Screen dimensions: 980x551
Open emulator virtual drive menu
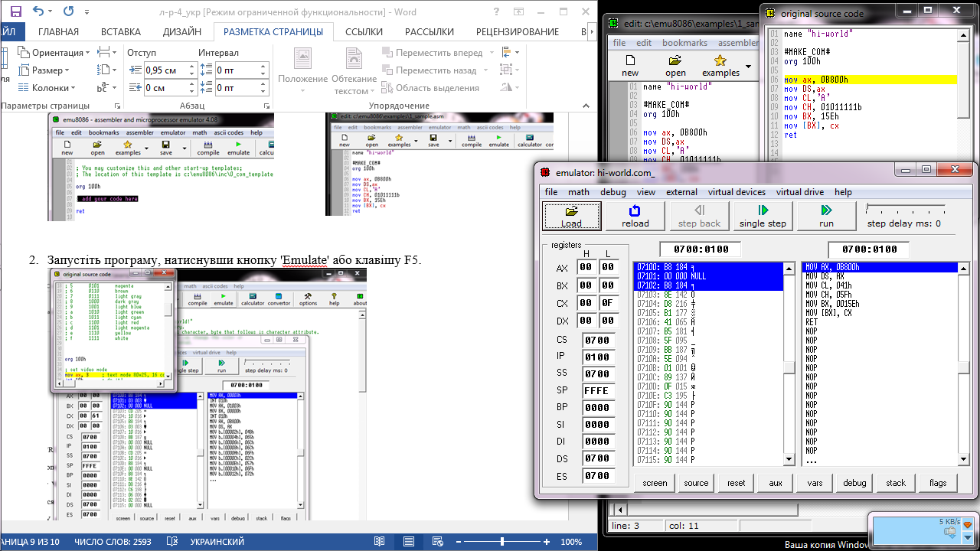[x=802, y=192]
